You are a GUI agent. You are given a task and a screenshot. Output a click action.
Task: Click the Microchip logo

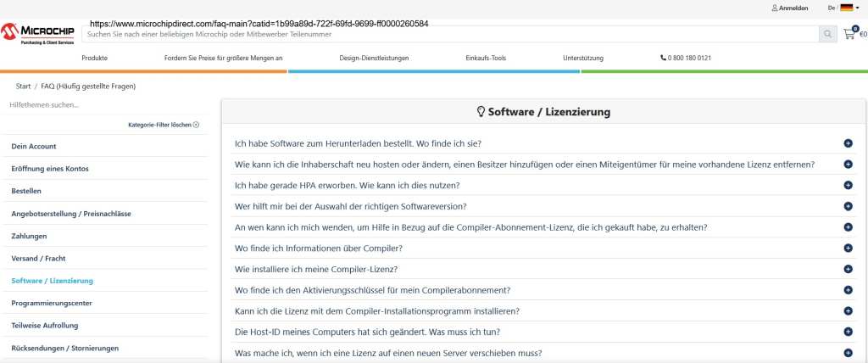(38, 32)
